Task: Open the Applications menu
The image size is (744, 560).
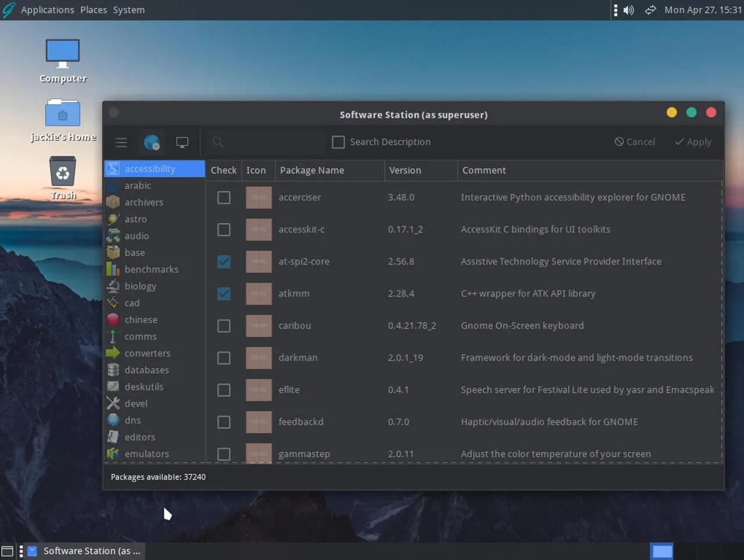Action: [48, 10]
